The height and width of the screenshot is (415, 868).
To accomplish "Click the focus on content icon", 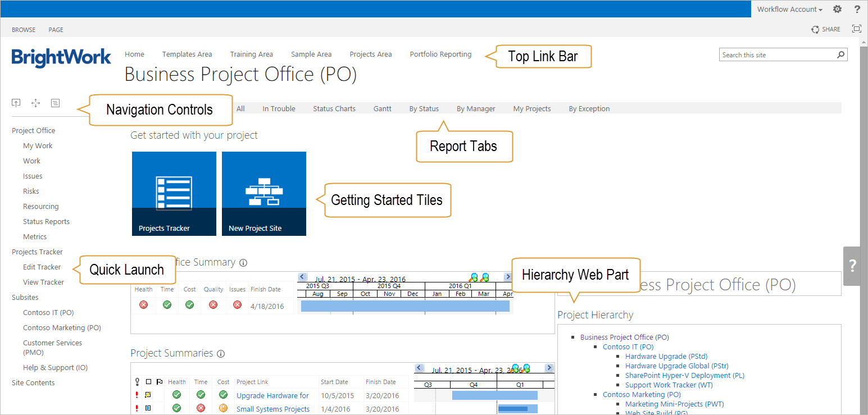I will point(856,29).
